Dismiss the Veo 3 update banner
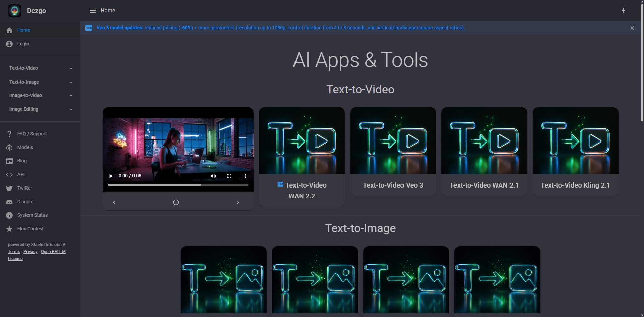Image resolution: width=644 pixels, height=317 pixels. point(632,28)
